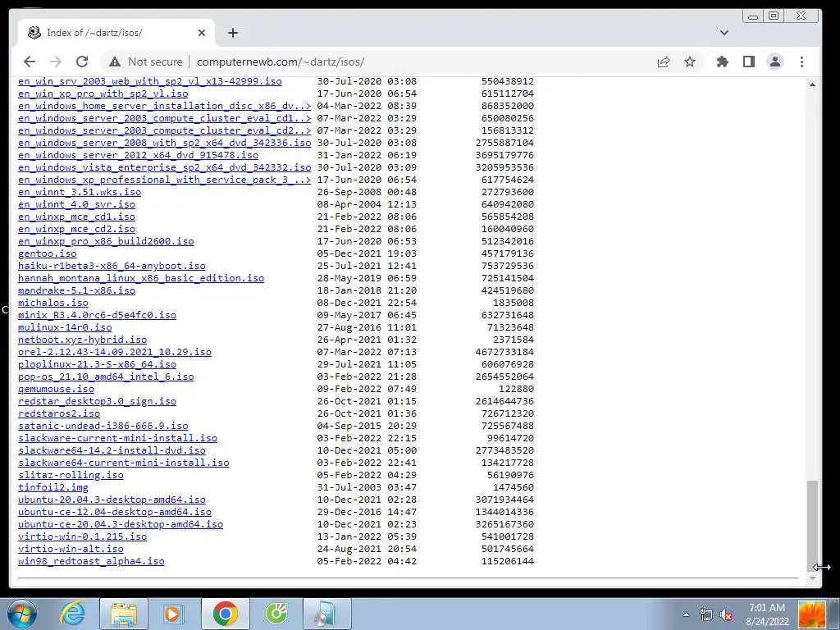The image size is (840, 630).
Task: Click ubuntu-20.04.3-desktop-amd64.iso link
Action: click(x=112, y=500)
